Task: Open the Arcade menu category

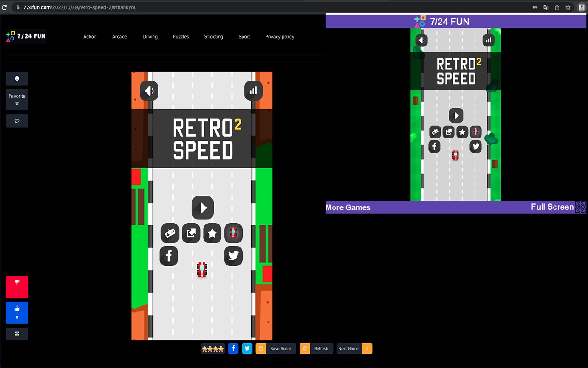Action: point(119,37)
